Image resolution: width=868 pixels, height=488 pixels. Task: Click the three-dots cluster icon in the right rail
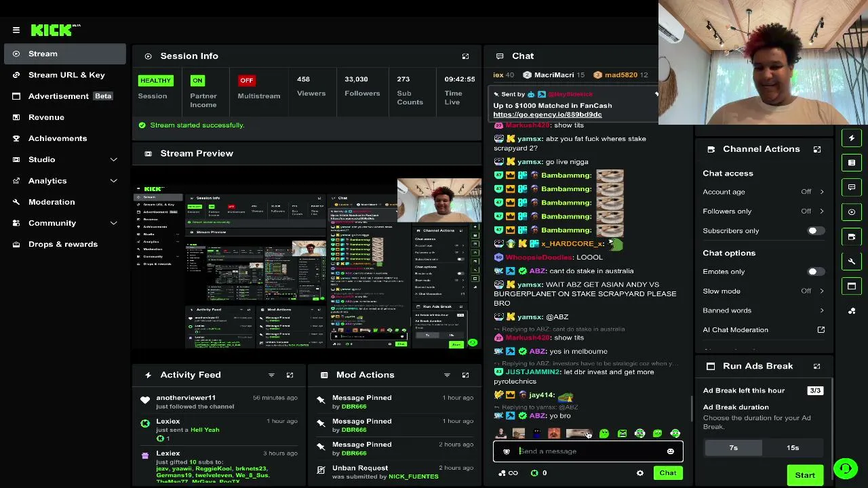(852, 311)
